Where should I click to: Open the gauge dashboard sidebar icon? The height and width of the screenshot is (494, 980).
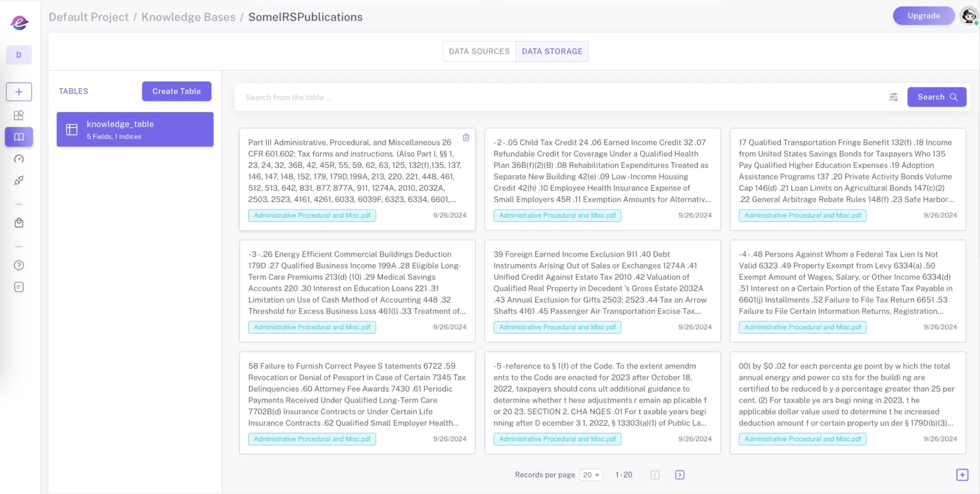(x=19, y=159)
